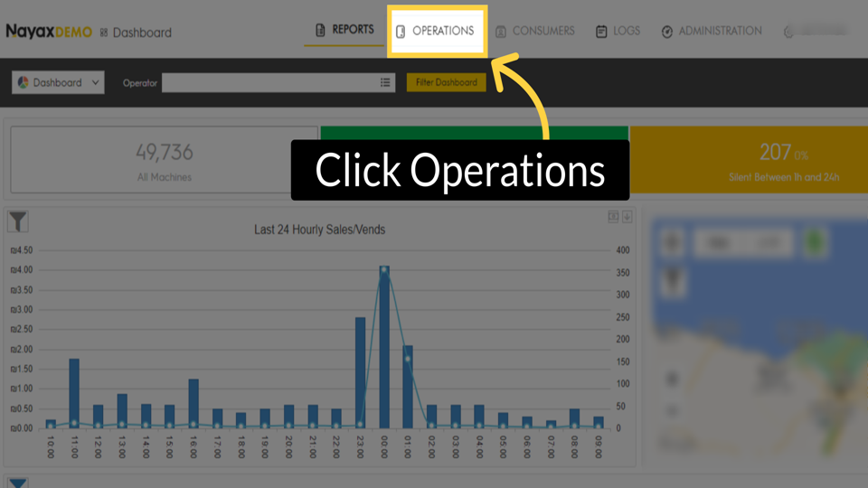Click the chart download arrow icon
This screenshot has width=868, height=488.
click(x=627, y=217)
